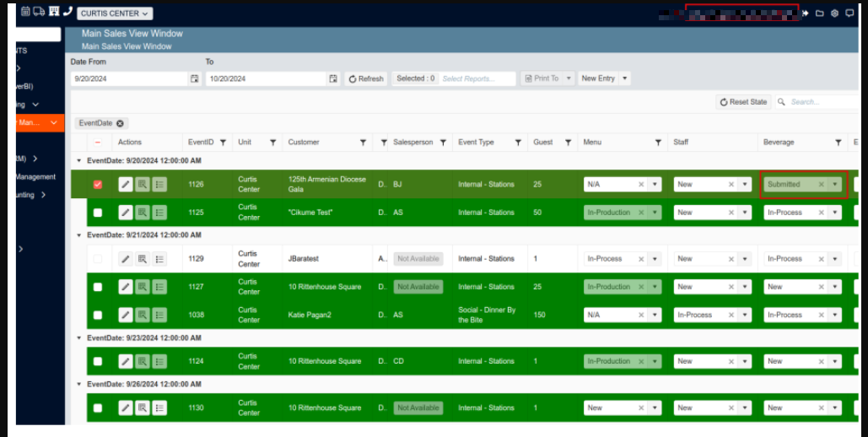868x437 pixels.
Task: Click the phone icon in top bar
Action: (67, 12)
